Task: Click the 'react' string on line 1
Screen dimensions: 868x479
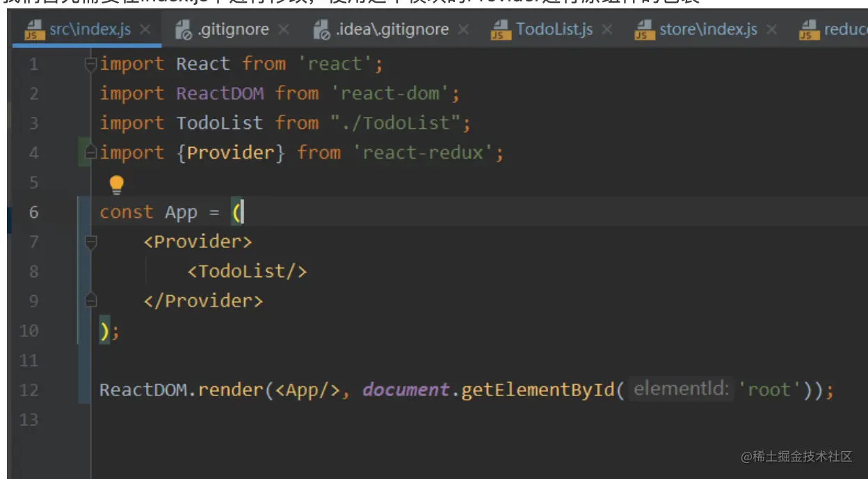Action: click(335, 64)
